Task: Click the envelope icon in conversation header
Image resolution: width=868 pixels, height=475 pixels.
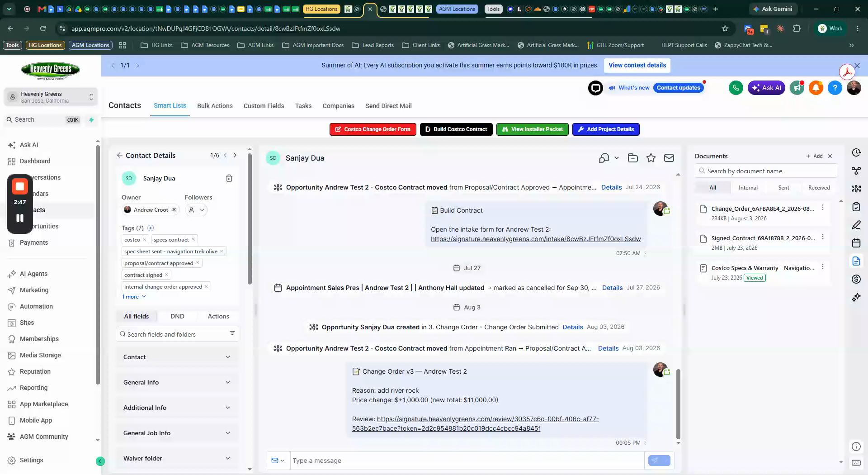Action: (669, 158)
